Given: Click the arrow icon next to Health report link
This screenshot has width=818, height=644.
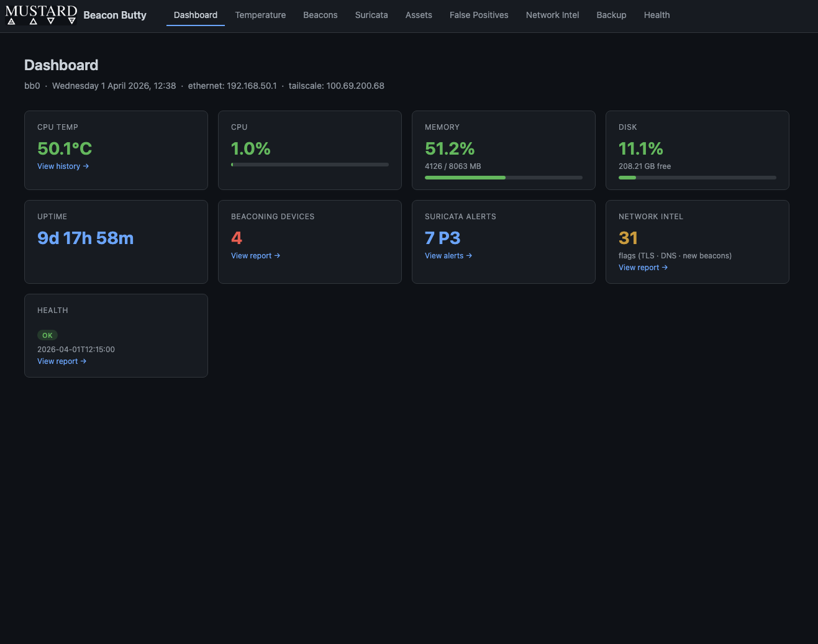Looking at the screenshot, I should [84, 361].
